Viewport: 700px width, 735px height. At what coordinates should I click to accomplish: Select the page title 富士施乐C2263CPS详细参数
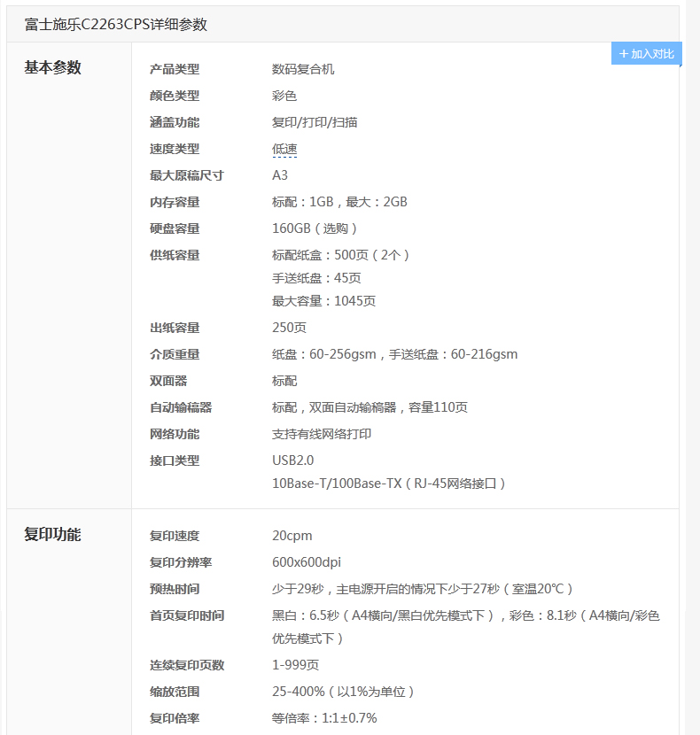click(116, 25)
